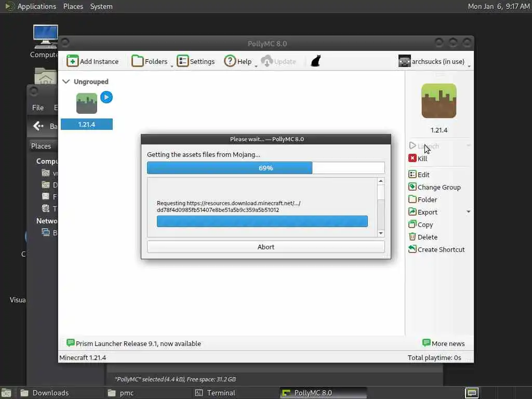Viewport: 532px width, 399px height.
Task: Open the archsucks account dropdown
Action: pos(435,61)
